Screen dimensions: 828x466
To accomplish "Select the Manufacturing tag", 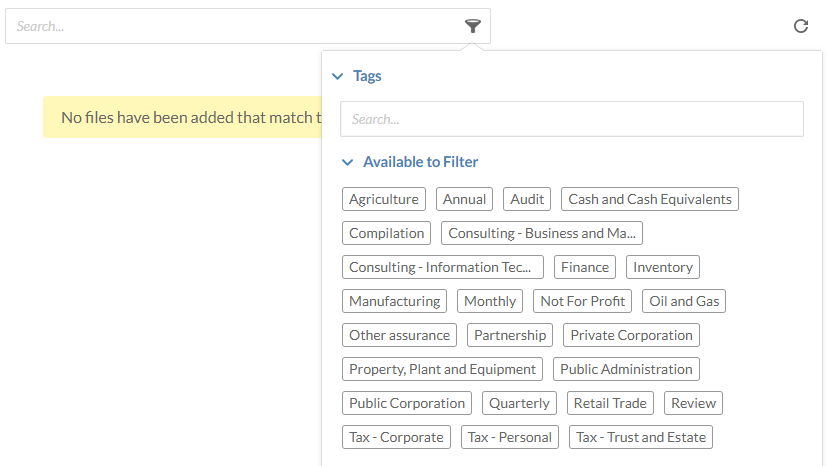I will pyautogui.click(x=394, y=301).
